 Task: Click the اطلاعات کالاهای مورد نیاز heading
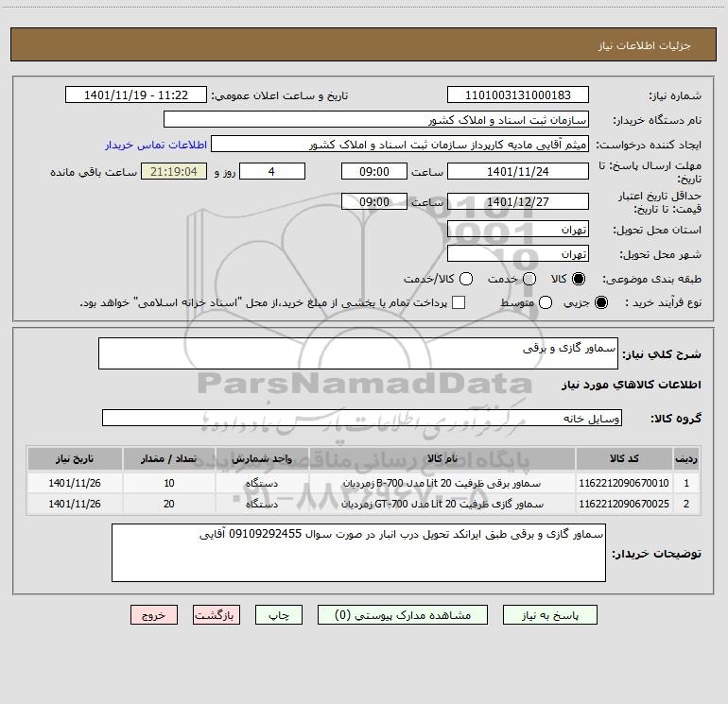tap(632, 385)
